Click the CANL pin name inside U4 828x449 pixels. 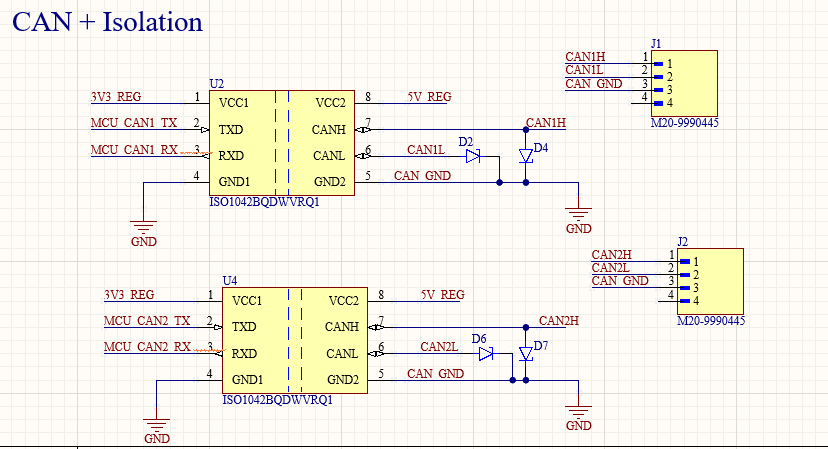(x=342, y=354)
